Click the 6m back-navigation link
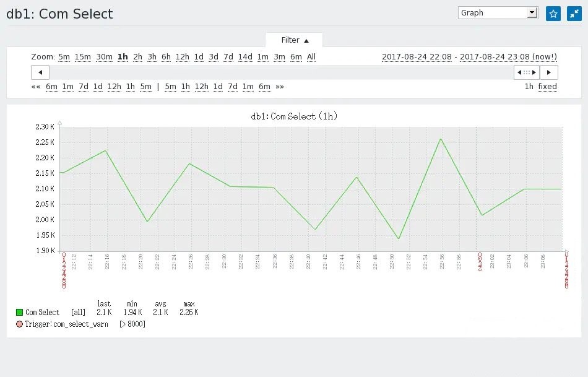This screenshot has height=377, width=588. click(51, 87)
